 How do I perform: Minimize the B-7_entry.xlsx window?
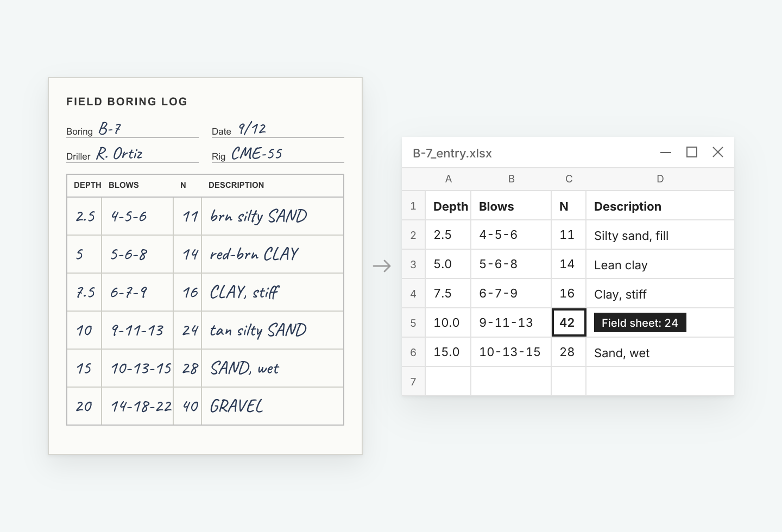point(666,153)
